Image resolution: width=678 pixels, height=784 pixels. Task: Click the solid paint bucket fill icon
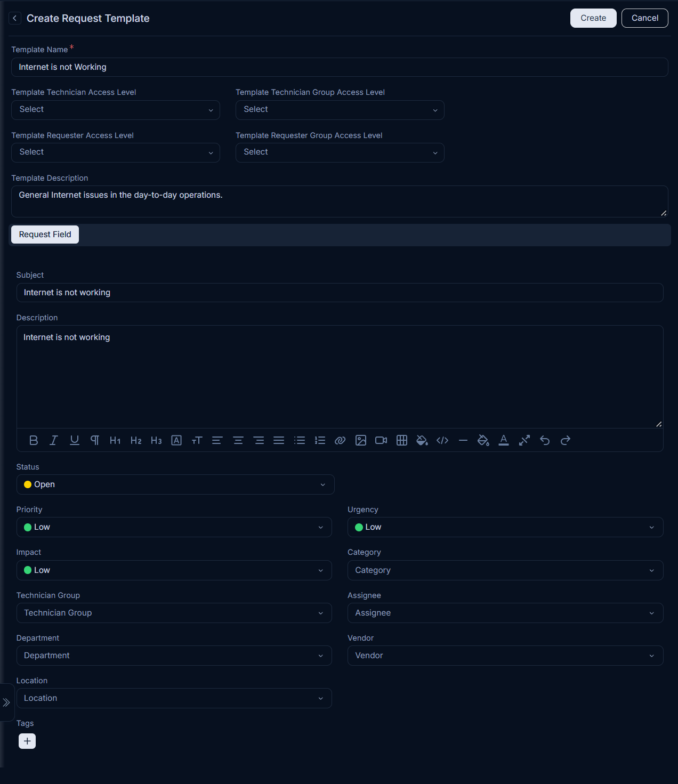[422, 440]
